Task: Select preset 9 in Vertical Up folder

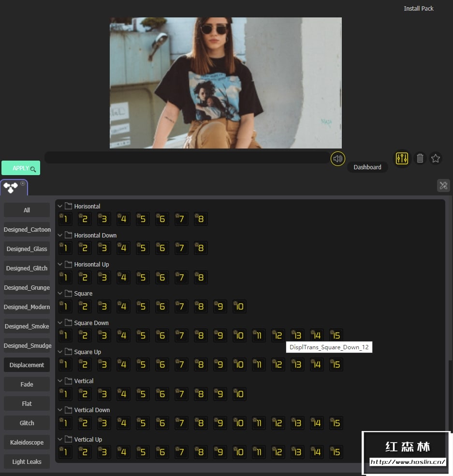Action: coord(220,452)
